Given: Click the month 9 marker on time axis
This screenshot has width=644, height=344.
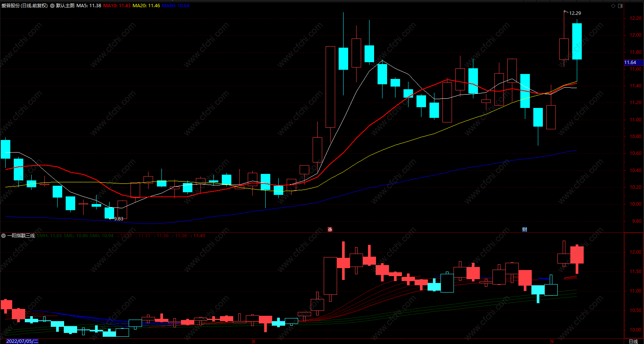Looking at the screenshot, I should point(552,341).
